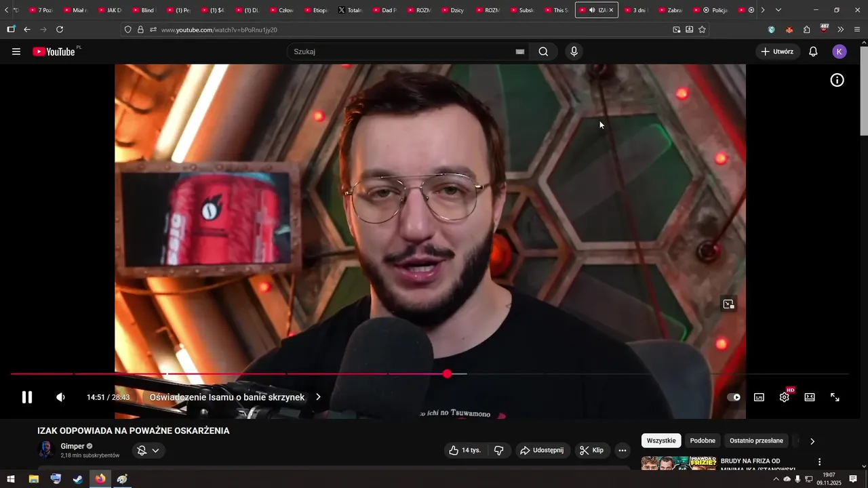The image size is (868, 488).
Task: Click the Utwórz create button
Action: click(x=777, y=52)
